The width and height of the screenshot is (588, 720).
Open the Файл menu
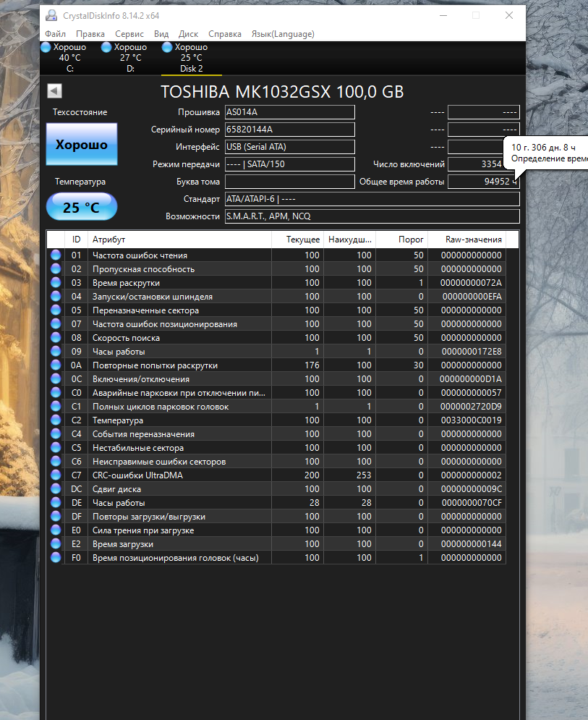pos(55,34)
